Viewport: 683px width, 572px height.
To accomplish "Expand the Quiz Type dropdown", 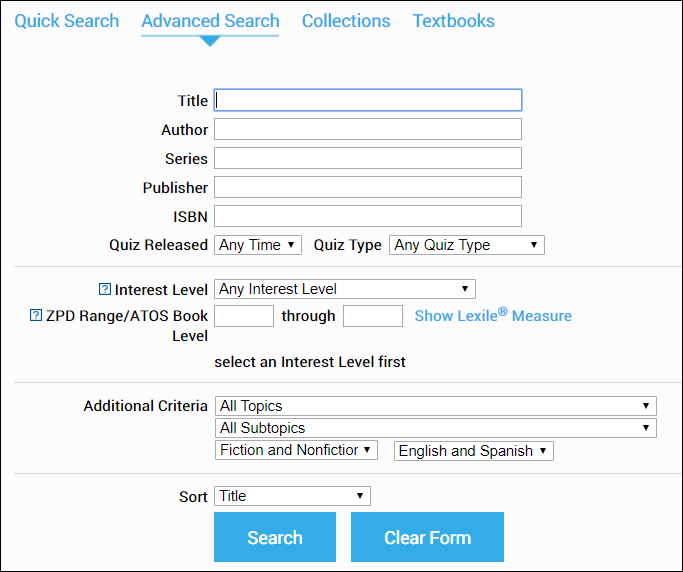I will pyautogui.click(x=466, y=245).
